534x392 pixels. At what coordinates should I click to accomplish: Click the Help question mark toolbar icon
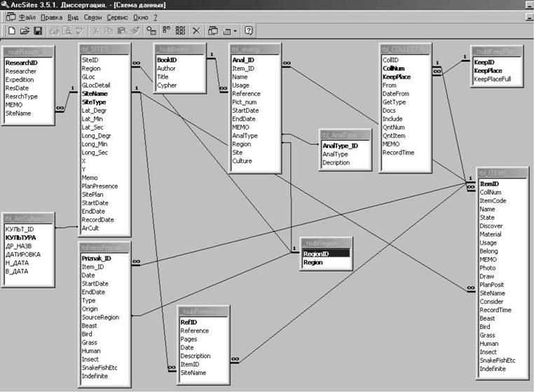pos(249,31)
